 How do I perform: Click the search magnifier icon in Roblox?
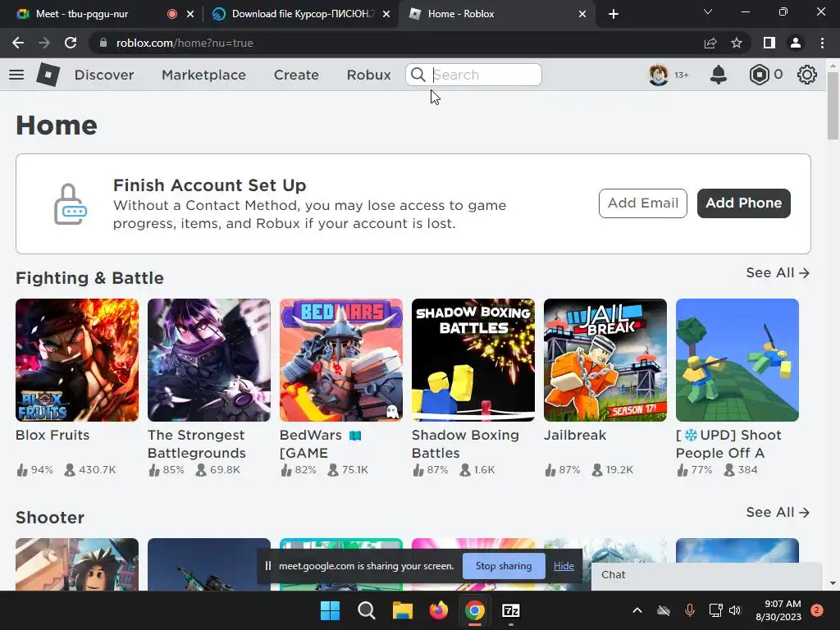point(418,75)
